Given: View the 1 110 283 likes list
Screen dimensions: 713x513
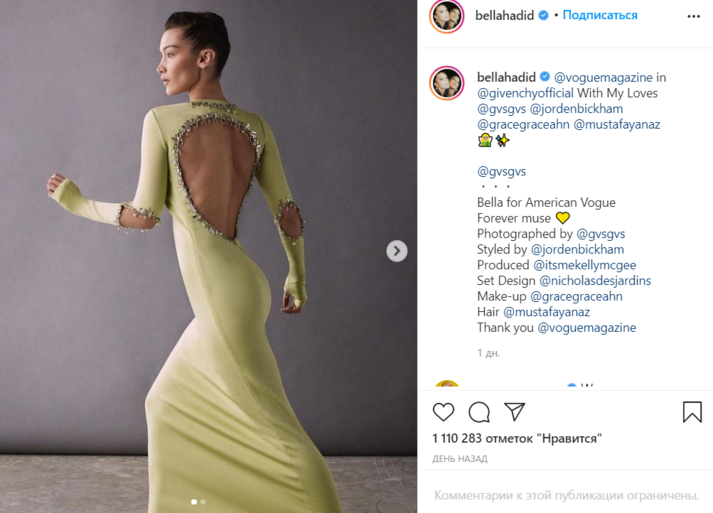Looking at the screenshot, I should coord(517,438).
